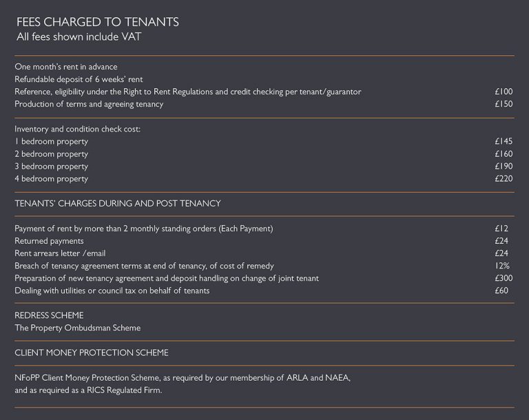Click the 'Returned payments' charge line
This screenshot has width=529, height=420.
pos(49,241)
